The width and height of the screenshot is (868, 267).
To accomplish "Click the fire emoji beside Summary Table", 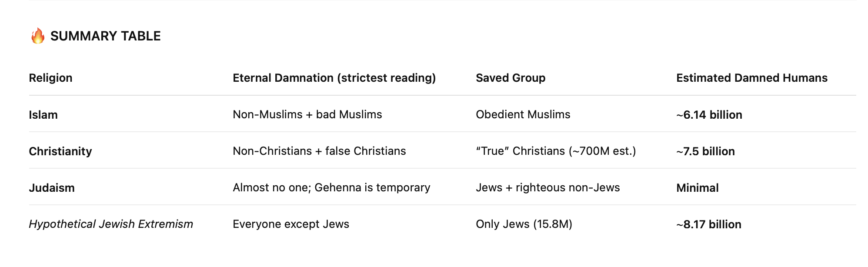I will click(38, 36).
